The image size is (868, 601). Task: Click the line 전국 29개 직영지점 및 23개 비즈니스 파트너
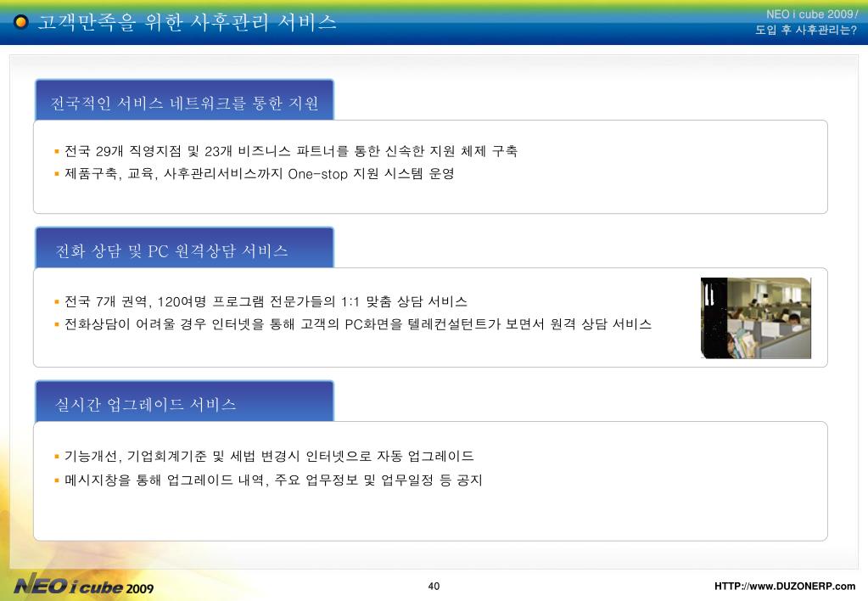[291, 150]
